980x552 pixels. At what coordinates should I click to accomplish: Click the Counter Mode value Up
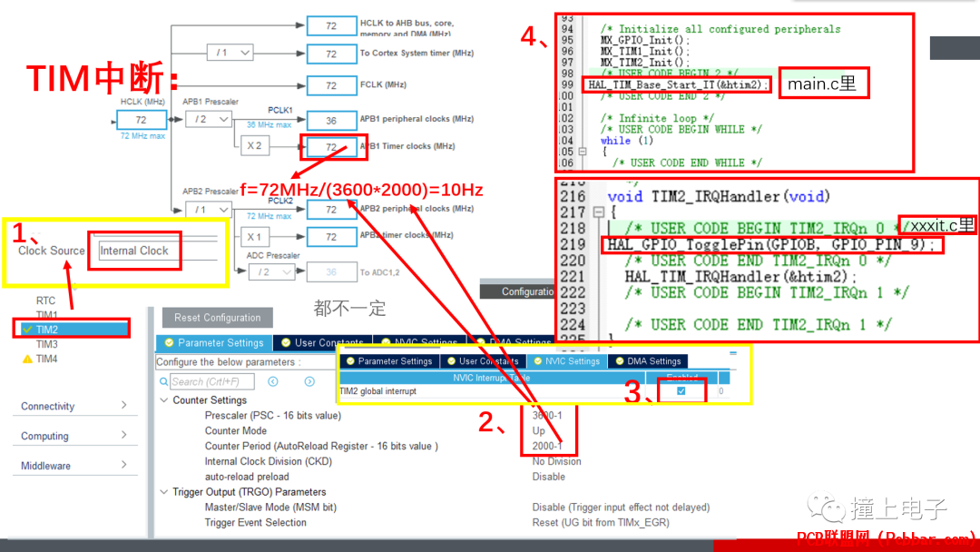tap(539, 430)
